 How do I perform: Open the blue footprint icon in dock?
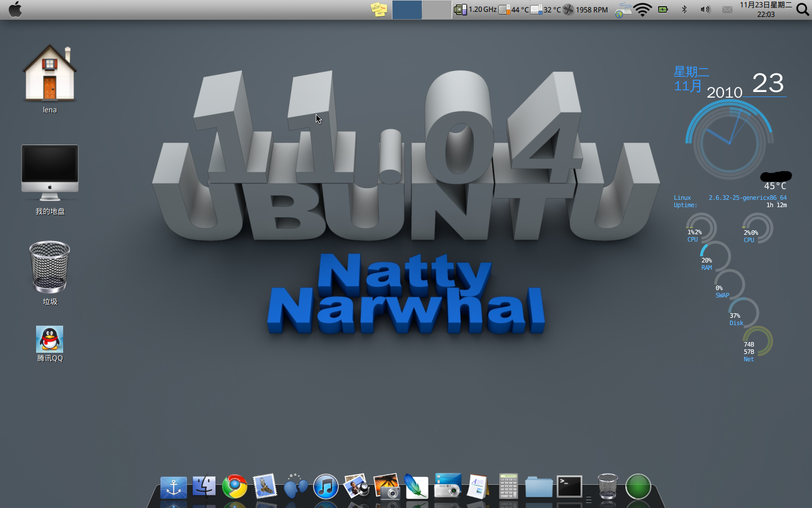(295, 486)
